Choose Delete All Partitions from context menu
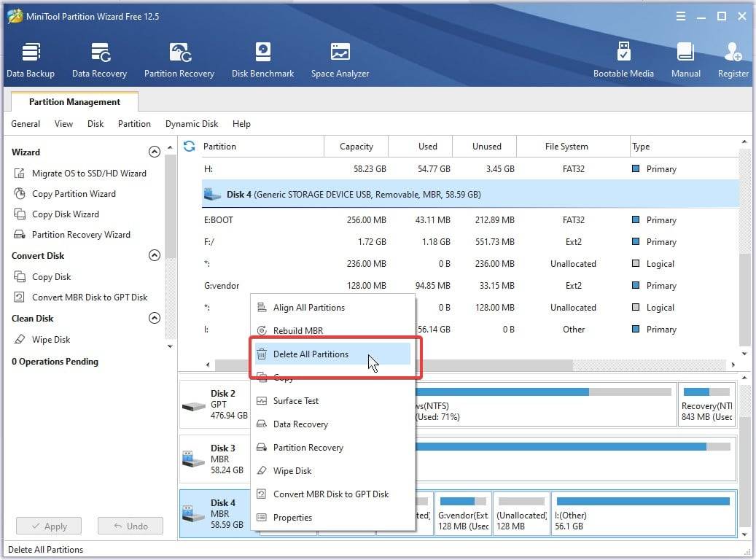Viewport: 756px width, 560px height. [x=311, y=354]
